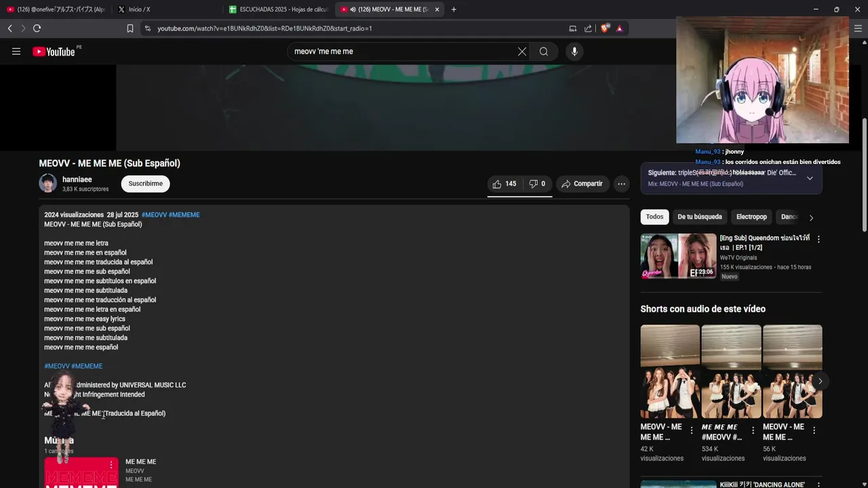Viewport: 868px width, 488px height.
Task: Select the Electropop filter chip
Action: (x=751, y=217)
